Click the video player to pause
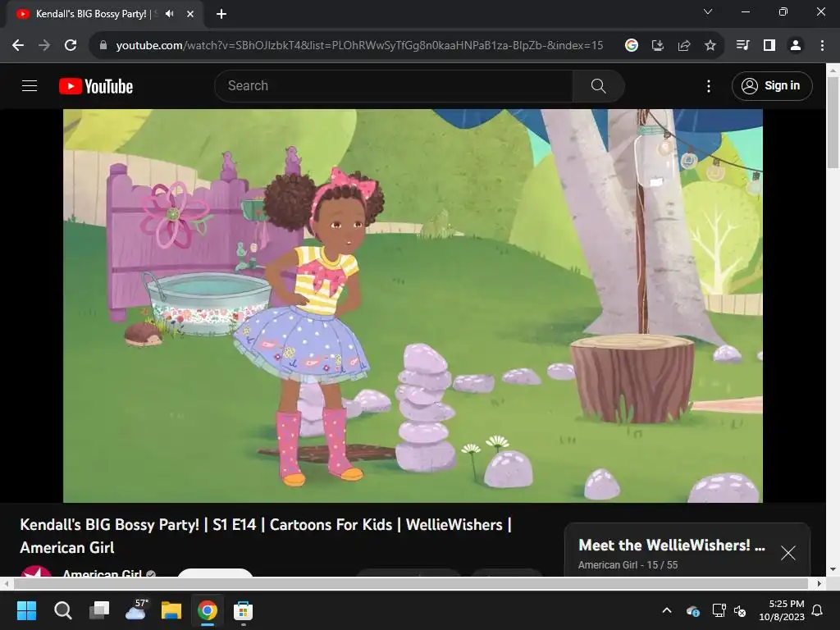840x630 pixels. tap(413, 306)
